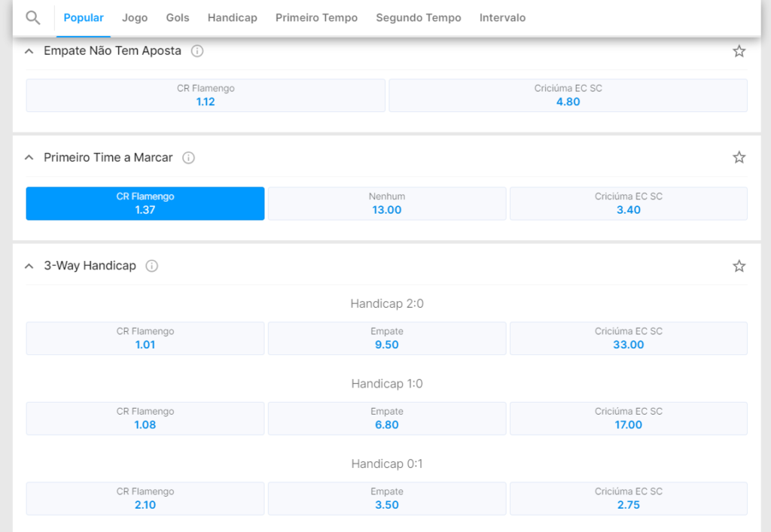Click the Empate Não Tem Aposta title
This screenshot has height=532, width=771.
pyautogui.click(x=113, y=51)
